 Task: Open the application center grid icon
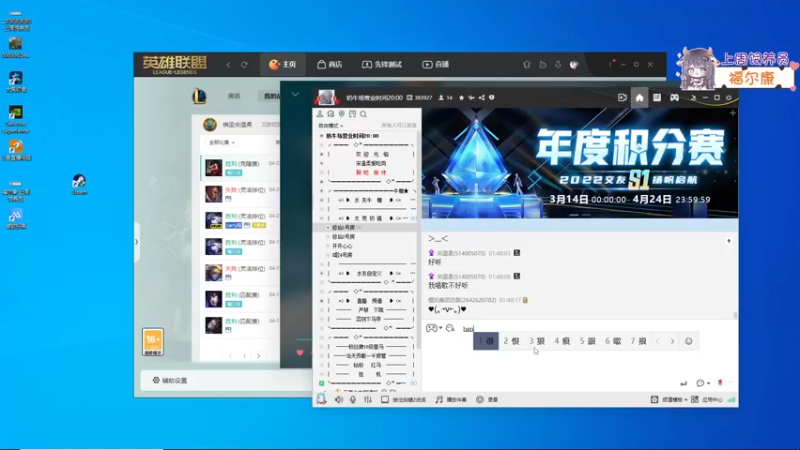click(x=694, y=399)
